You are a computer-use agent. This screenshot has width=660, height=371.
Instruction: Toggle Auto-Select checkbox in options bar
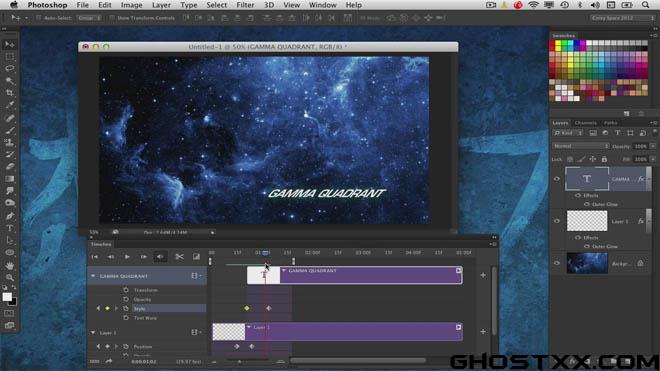[x=39, y=18]
